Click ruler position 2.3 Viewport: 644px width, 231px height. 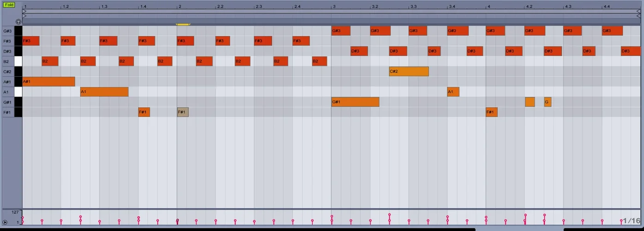pyautogui.click(x=259, y=6)
